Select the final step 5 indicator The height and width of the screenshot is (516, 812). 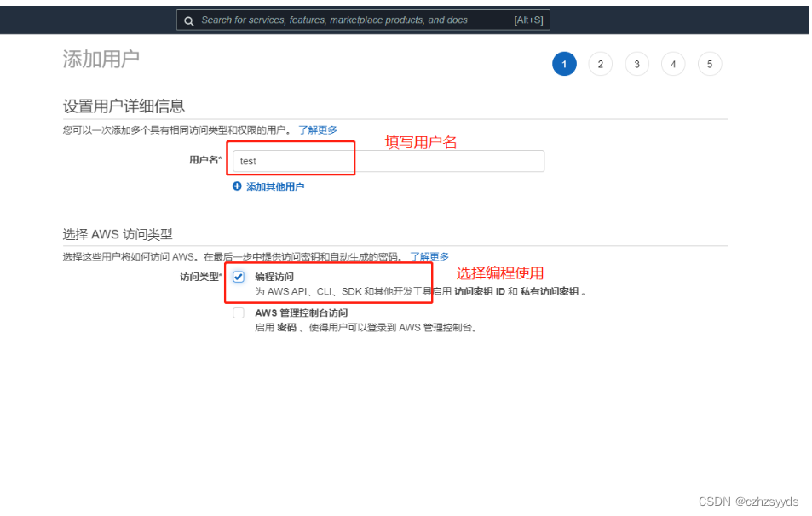(x=710, y=64)
